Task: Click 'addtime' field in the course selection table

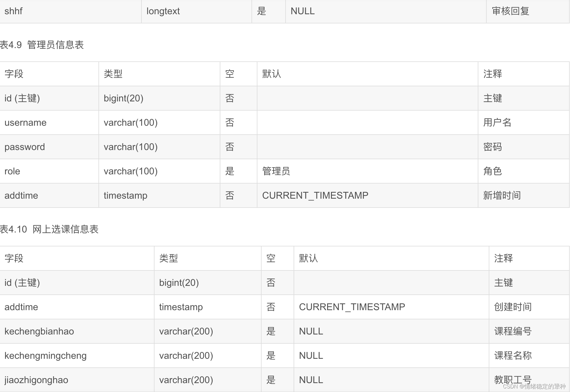Action: (21, 307)
